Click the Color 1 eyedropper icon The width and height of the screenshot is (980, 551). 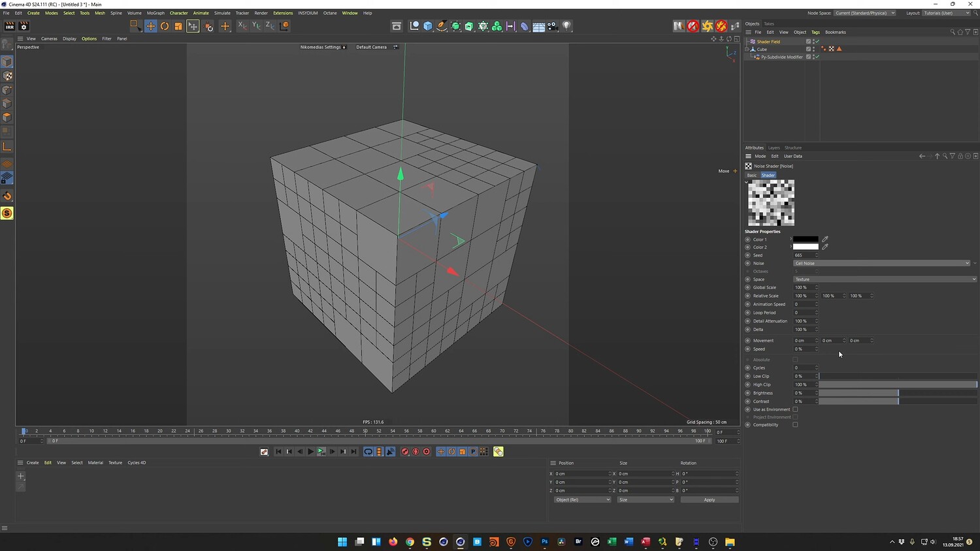coord(825,239)
